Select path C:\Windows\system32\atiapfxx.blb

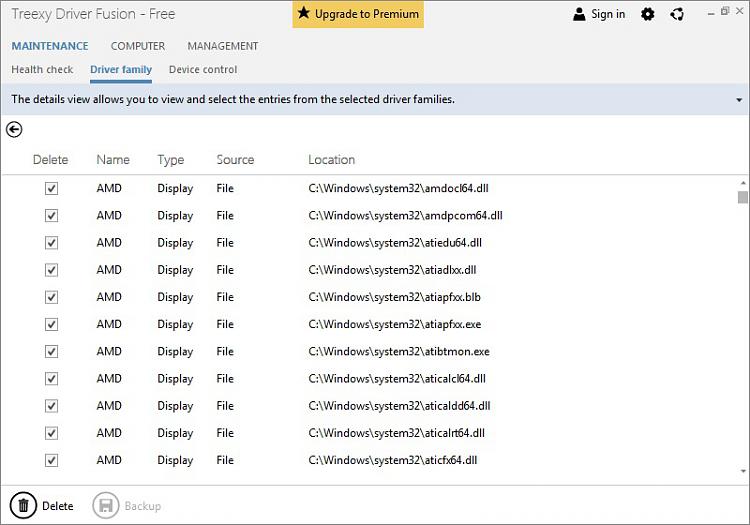pyautogui.click(x=395, y=297)
